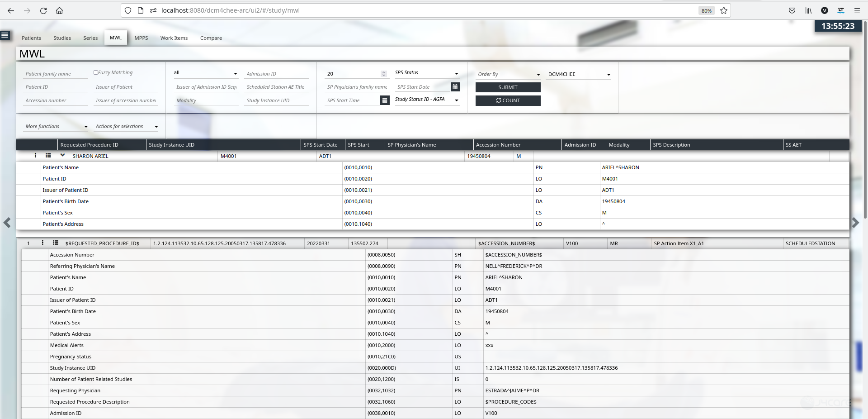
Task: Click the SUBMIT button
Action: [x=508, y=87]
